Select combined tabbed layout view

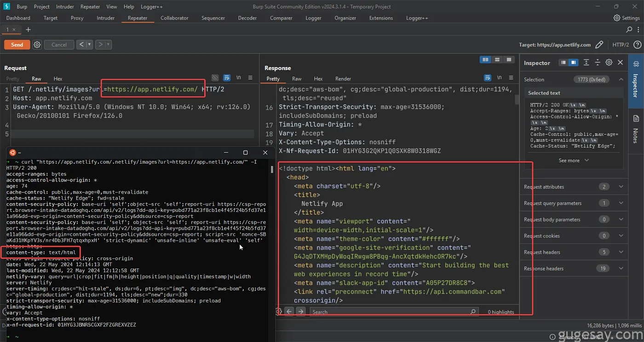tap(508, 60)
